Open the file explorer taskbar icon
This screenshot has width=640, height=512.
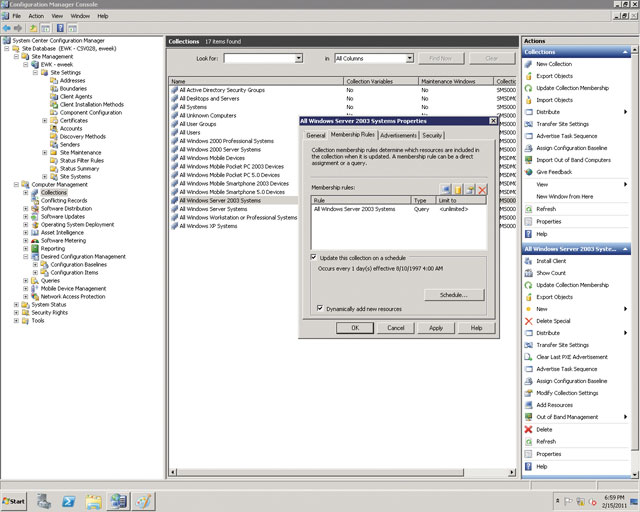pos(93,501)
